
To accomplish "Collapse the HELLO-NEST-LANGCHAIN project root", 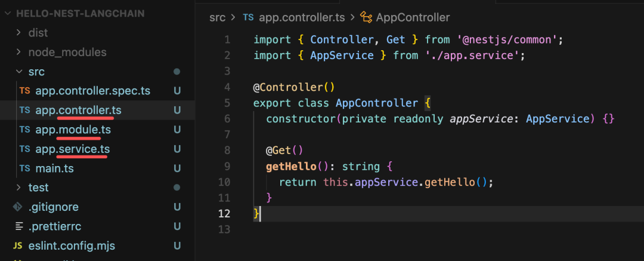I will click(x=7, y=14).
